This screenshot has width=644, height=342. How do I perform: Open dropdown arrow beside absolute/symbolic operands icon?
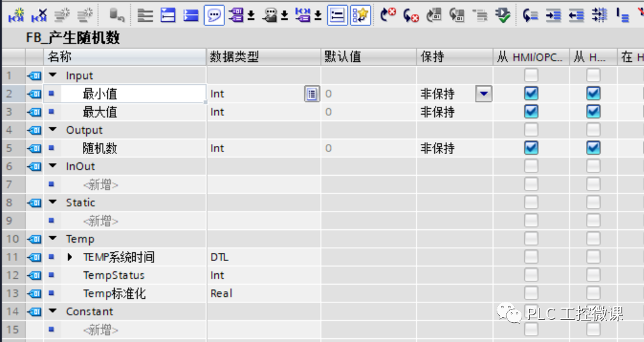tap(251, 16)
